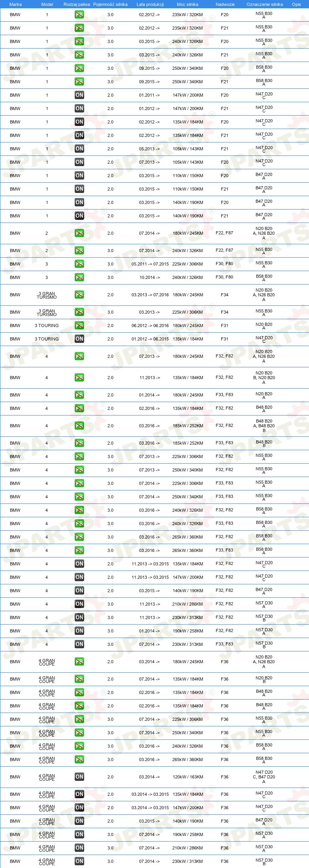Click the Oznaczenie silnika column header
Image resolution: width=309 pixels, height=868 pixels.
265,4
